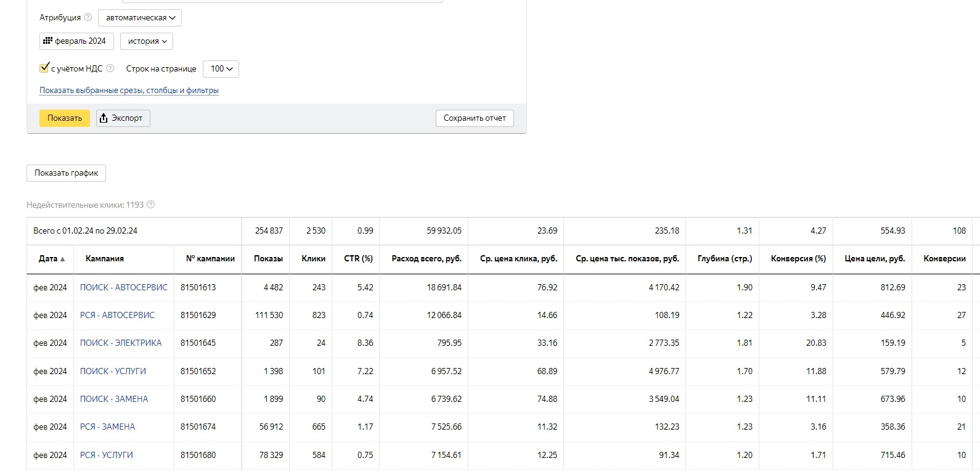Sort by the Цена цели, руб. column header

[875, 259]
